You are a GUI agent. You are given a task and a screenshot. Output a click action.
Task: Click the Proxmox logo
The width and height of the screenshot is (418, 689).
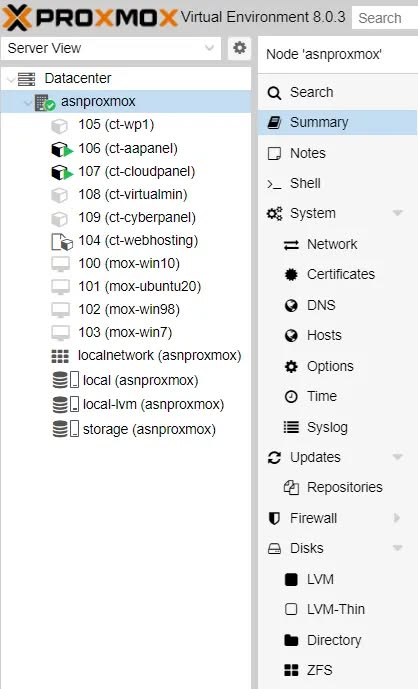click(x=89, y=18)
